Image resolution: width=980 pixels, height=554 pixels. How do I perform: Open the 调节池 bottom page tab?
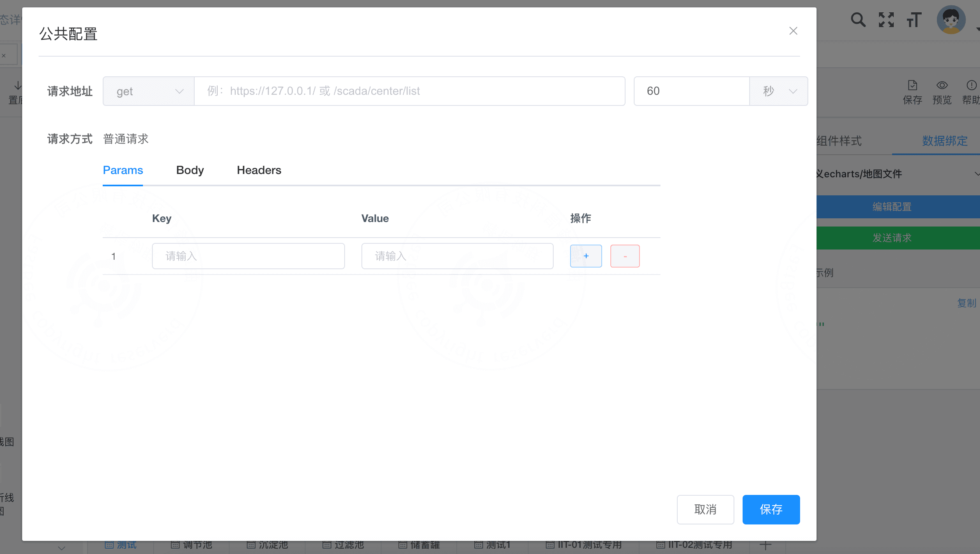191,545
